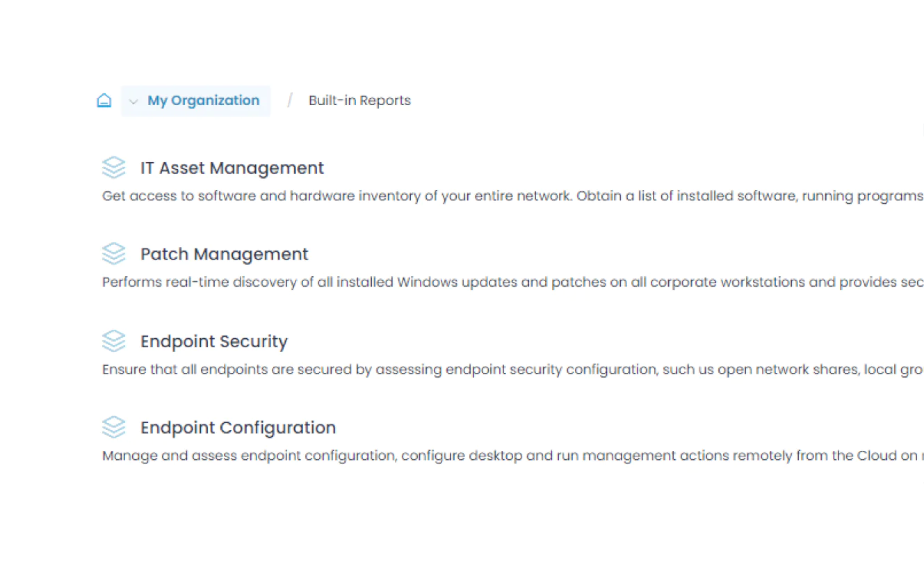924x574 pixels.
Task: Click the Endpoint Configuration stack icon
Action: click(x=114, y=427)
